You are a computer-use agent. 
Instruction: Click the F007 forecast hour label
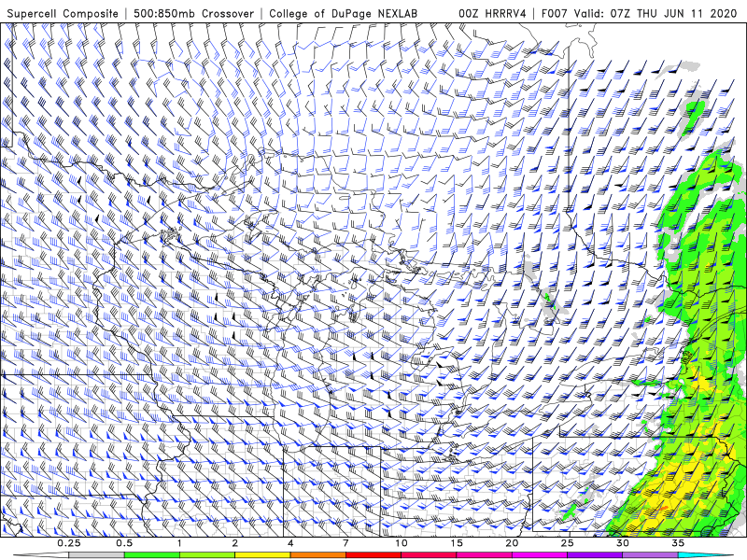[554, 13]
